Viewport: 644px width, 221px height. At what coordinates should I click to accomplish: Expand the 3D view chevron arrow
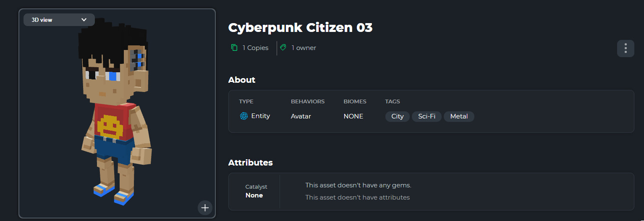[84, 20]
